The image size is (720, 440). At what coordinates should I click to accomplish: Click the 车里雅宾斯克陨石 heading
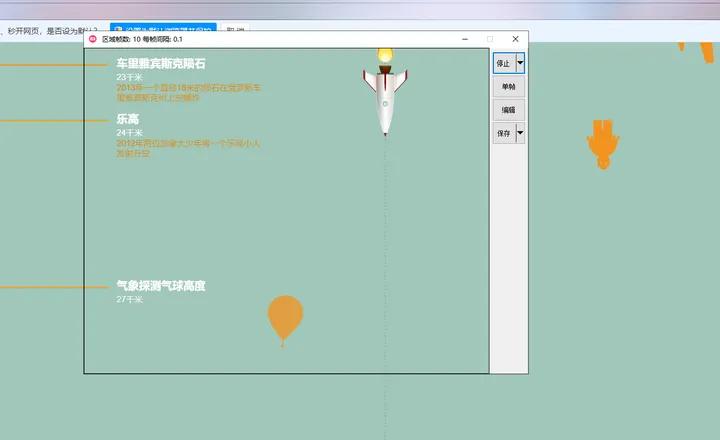click(x=161, y=63)
